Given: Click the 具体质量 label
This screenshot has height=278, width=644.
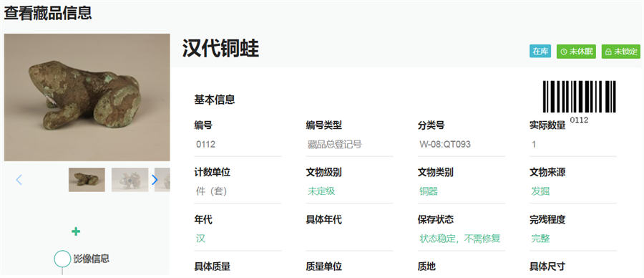Looking at the screenshot, I should coord(212,267).
